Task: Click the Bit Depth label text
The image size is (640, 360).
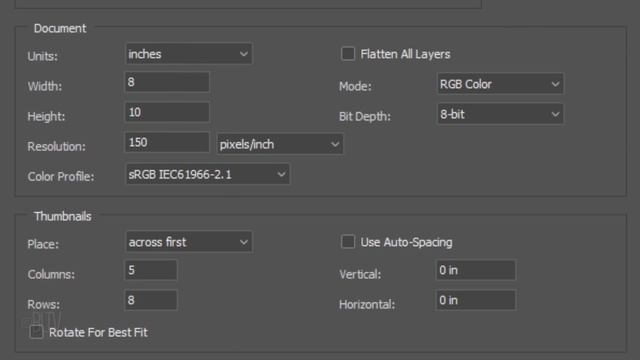Action: pyautogui.click(x=365, y=117)
